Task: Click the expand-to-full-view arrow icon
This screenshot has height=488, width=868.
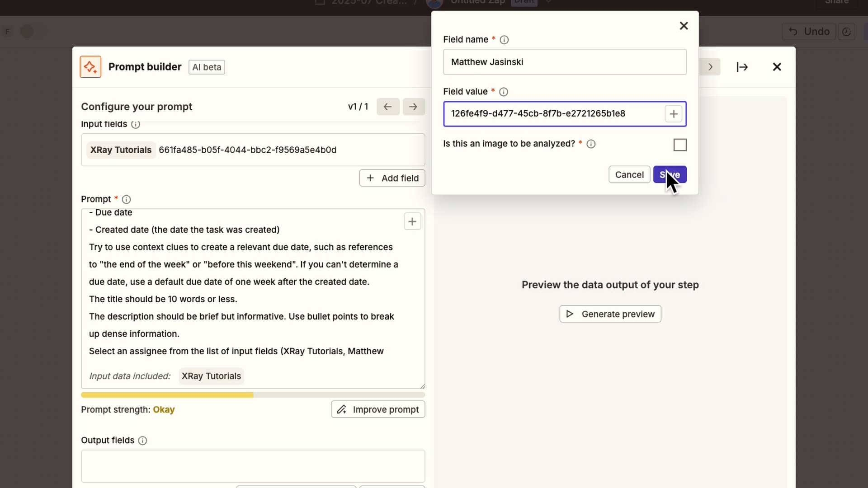Action: point(741,66)
